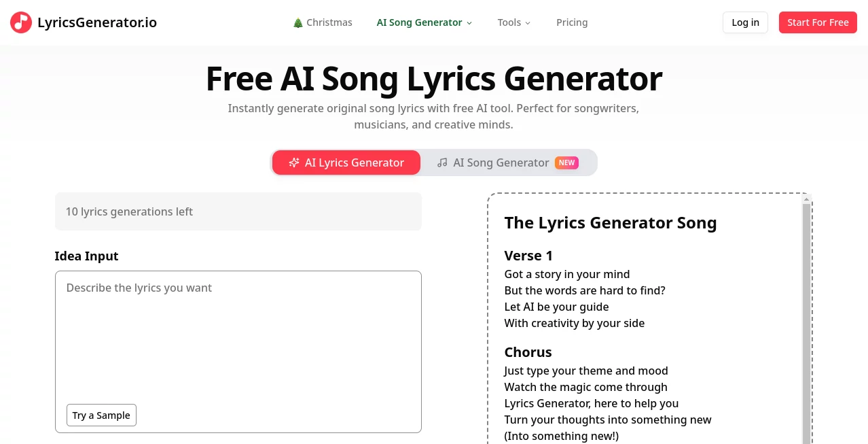Viewport: 868px width, 444px height.
Task: Click the Christmas tree icon in navigation
Action: tap(297, 22)
